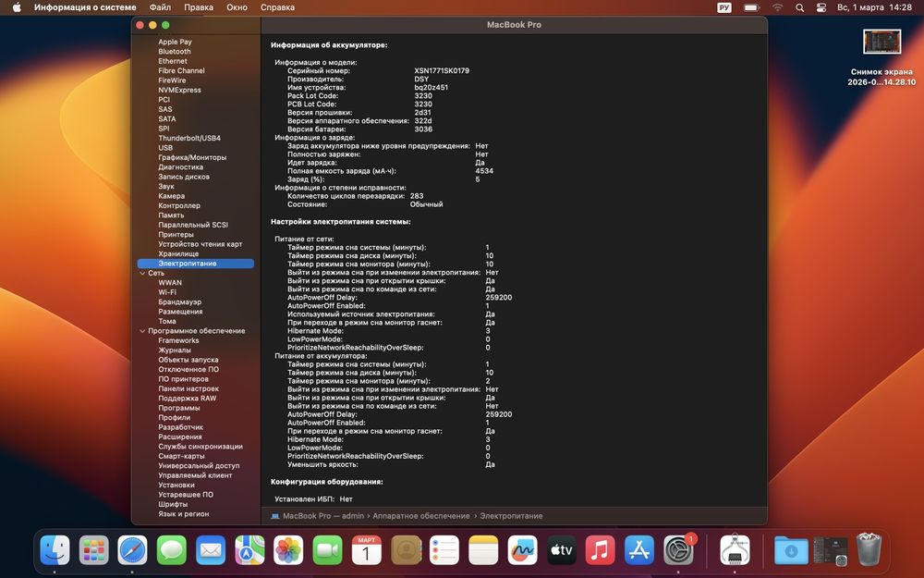Collapse the Программное обеспечение section
Image resolution: width=924 pixels, height=578 pixels.
142,331
